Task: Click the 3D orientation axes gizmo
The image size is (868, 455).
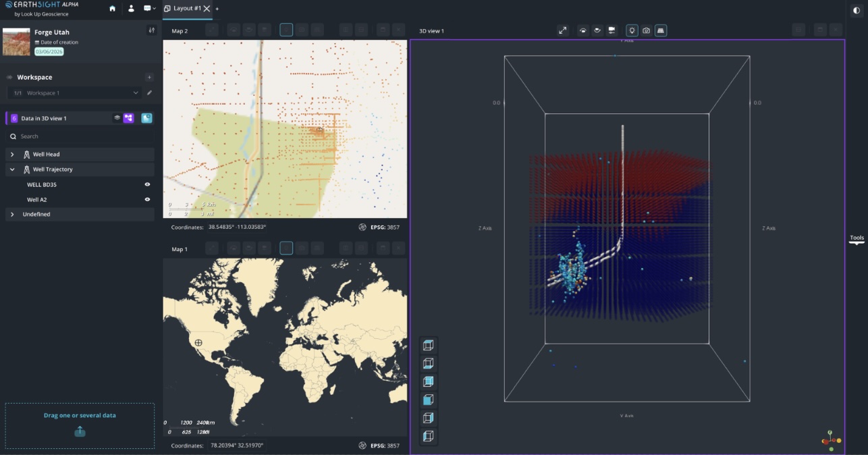Action: coord(830,440)
